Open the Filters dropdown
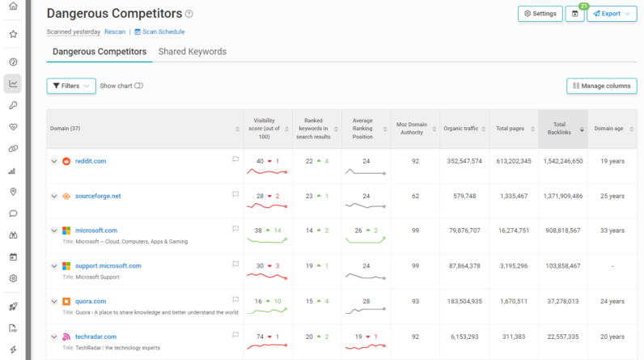This screenshot has height=360, width=644. [71, 86]
